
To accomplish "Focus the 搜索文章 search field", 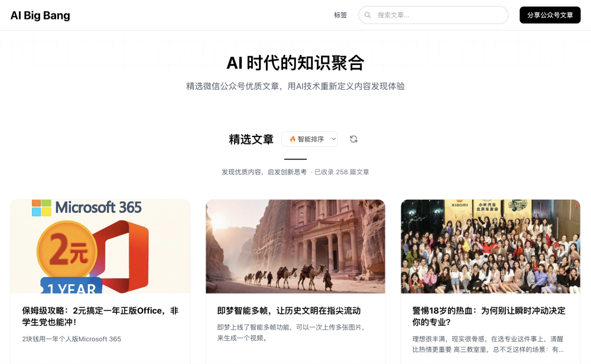I will pyautogui.click(x=433, y=15).
